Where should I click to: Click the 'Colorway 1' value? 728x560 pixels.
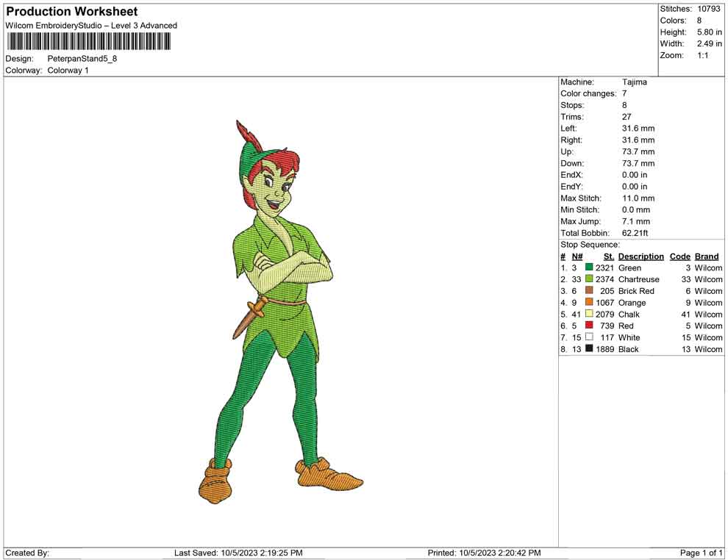[x=68, y=71]
